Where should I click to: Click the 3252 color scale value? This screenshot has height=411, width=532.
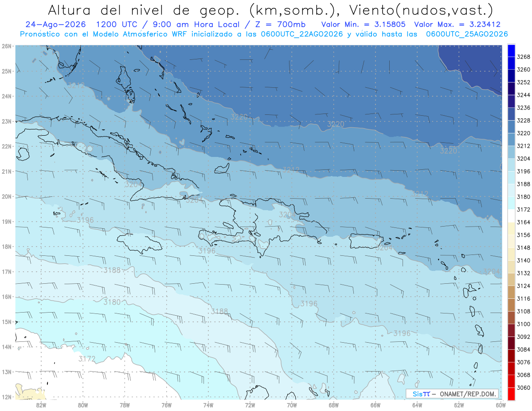tap(524, 82)
